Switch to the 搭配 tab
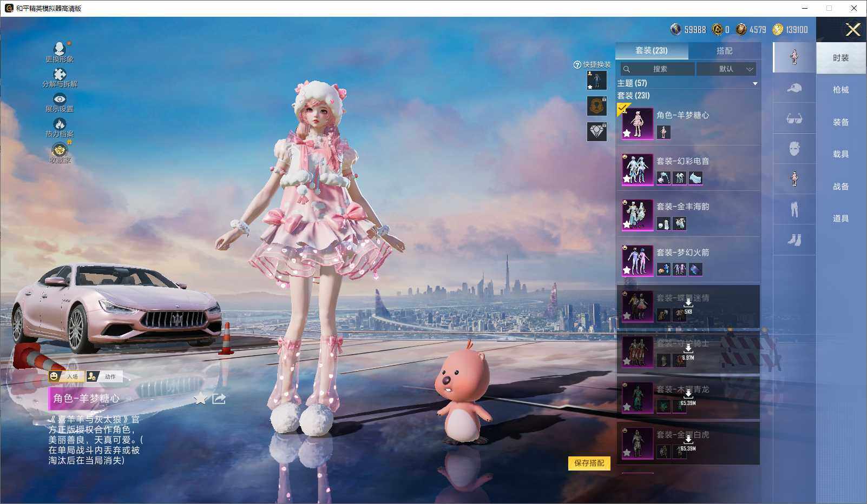 724,50
